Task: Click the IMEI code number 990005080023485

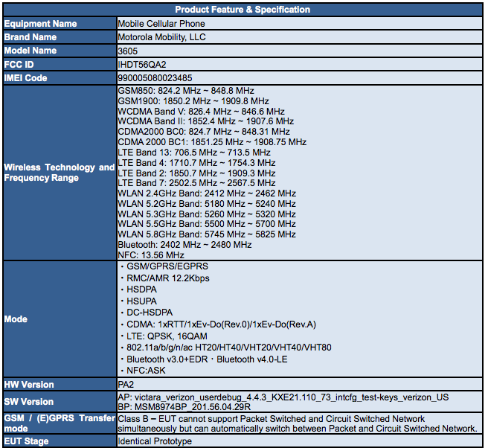Action: [155, 77]
